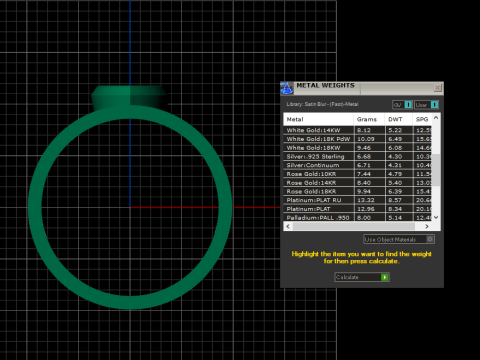Select the Silver:Continuum row
Viewport: 480px width, 360px height.
[358, 165]
